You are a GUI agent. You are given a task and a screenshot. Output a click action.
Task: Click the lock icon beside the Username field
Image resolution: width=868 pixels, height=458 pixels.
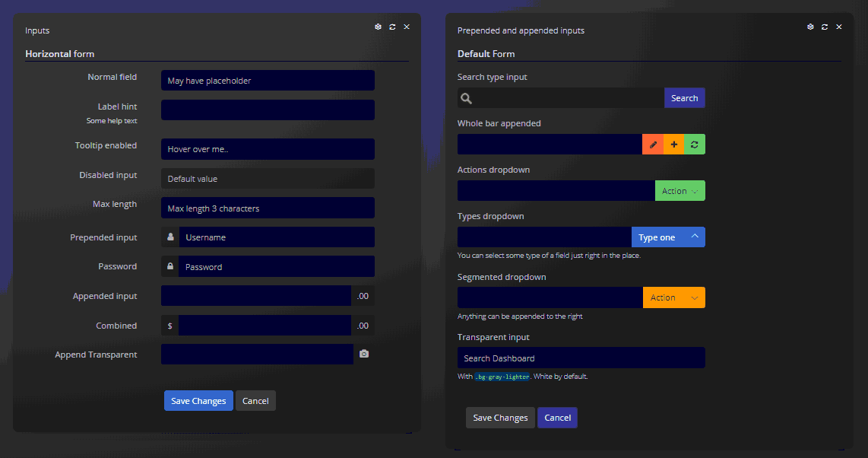170,237
